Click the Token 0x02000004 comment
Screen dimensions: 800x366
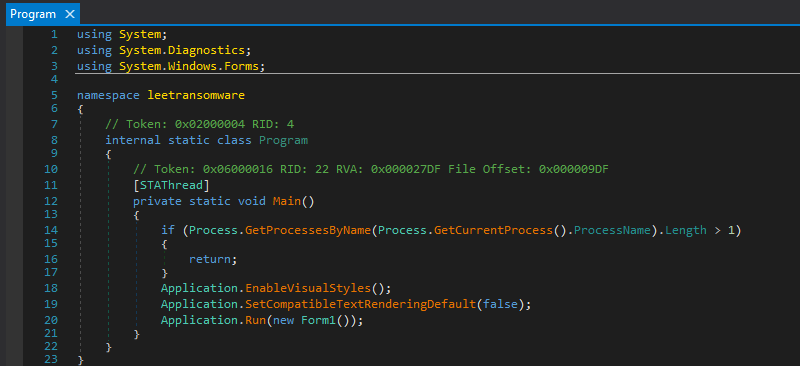pyautogui.click(x=199, y=124)
